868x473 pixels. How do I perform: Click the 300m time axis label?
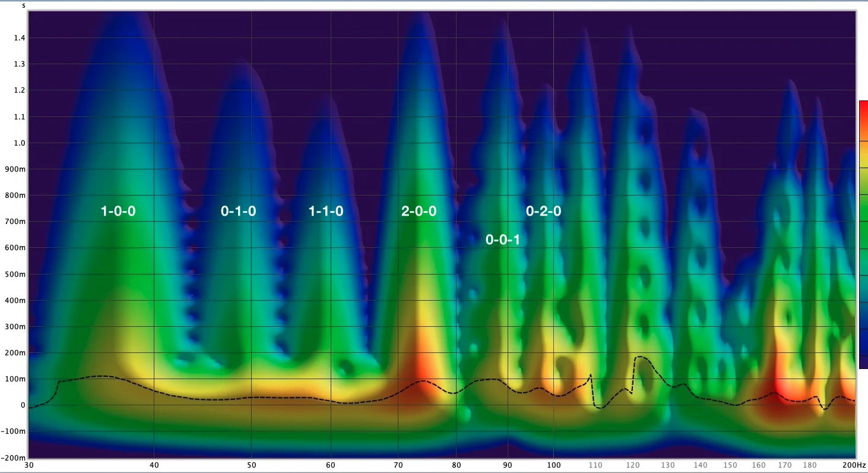16,327
